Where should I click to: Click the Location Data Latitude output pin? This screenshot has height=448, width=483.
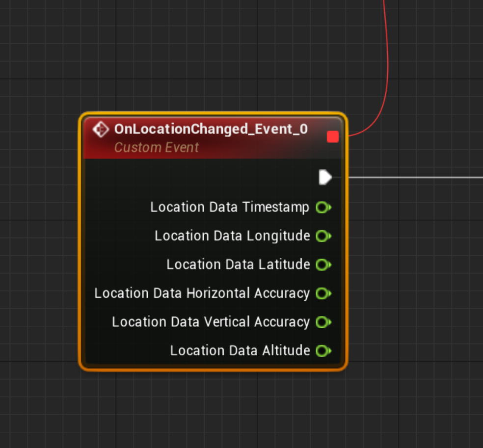[323, 265]
